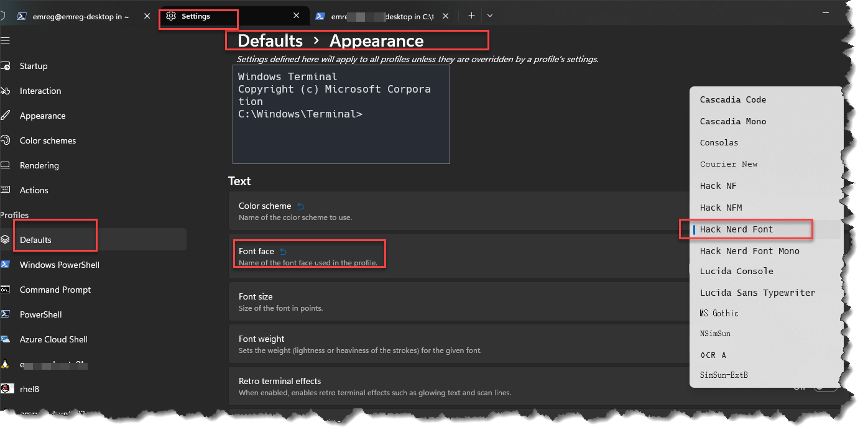The image size is (868, 435).
Task: Switch to the Settings tab
Action: pos(234,16)
